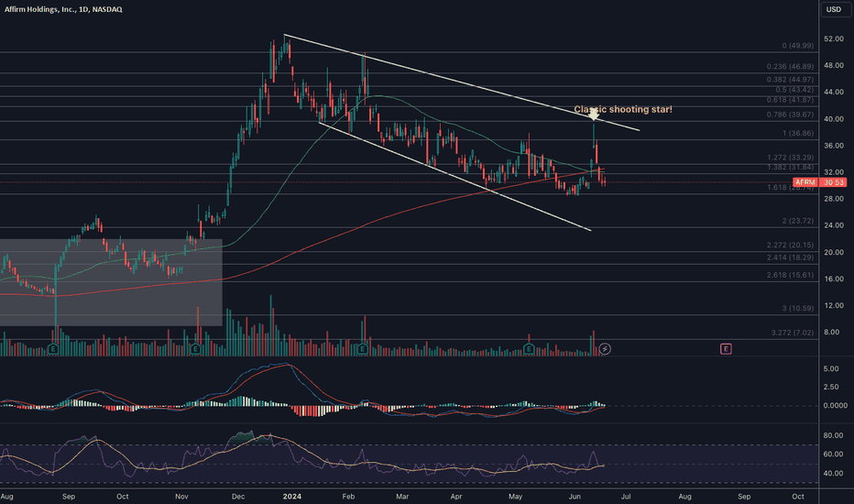The width and height of the screenshot is (854, 504).
Task: Select the down arrow above the shooting star candle
Action: pyautogui.click(x=594, y=115)
